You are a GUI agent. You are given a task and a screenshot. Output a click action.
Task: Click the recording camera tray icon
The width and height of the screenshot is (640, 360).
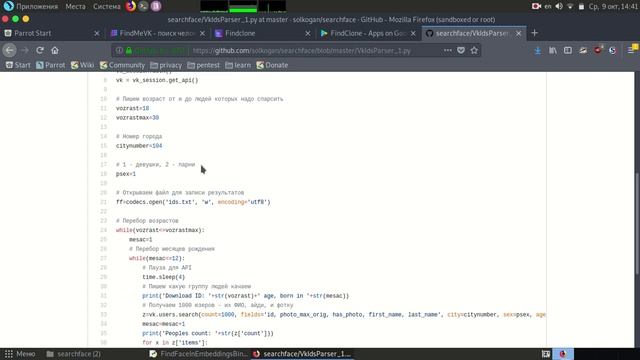point(536,6)
